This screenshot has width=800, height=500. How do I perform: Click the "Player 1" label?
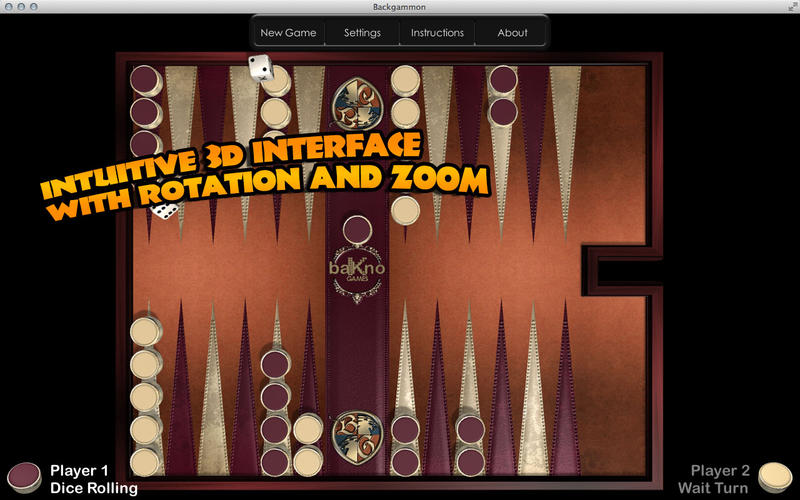point(79,470)
